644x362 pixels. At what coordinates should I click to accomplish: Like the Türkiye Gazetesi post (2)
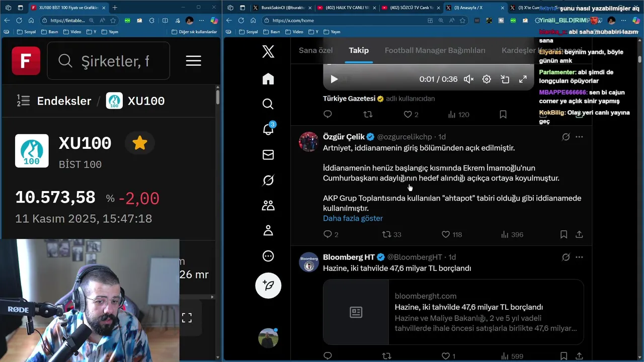(x=411, y=115)
